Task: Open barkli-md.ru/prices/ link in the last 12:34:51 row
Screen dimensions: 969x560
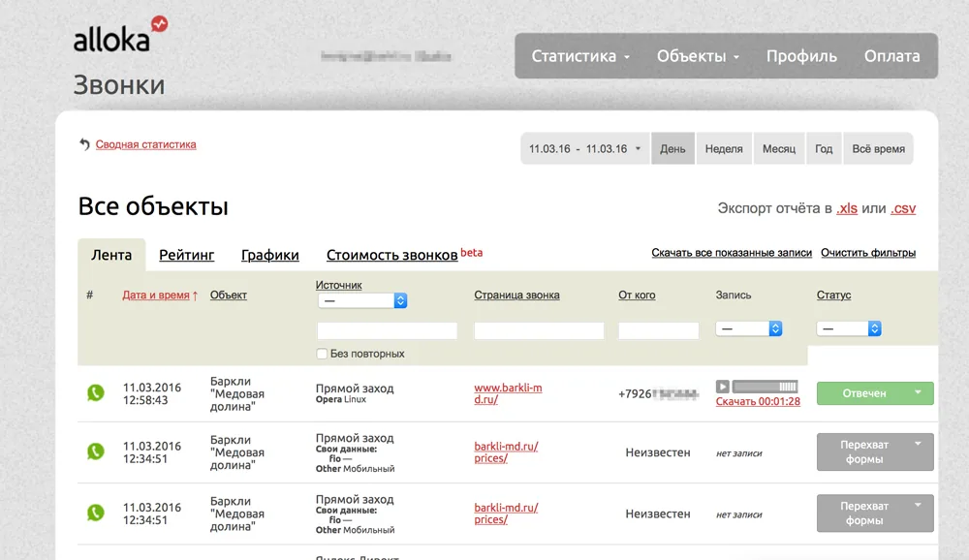Action: (x=506, y=513)
